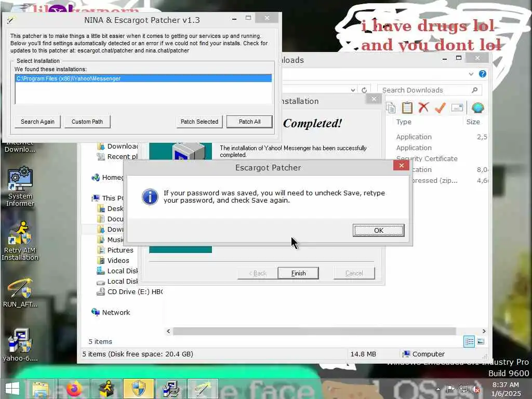Click the Search Again button
532x399 pixels.
click(37, 122)
